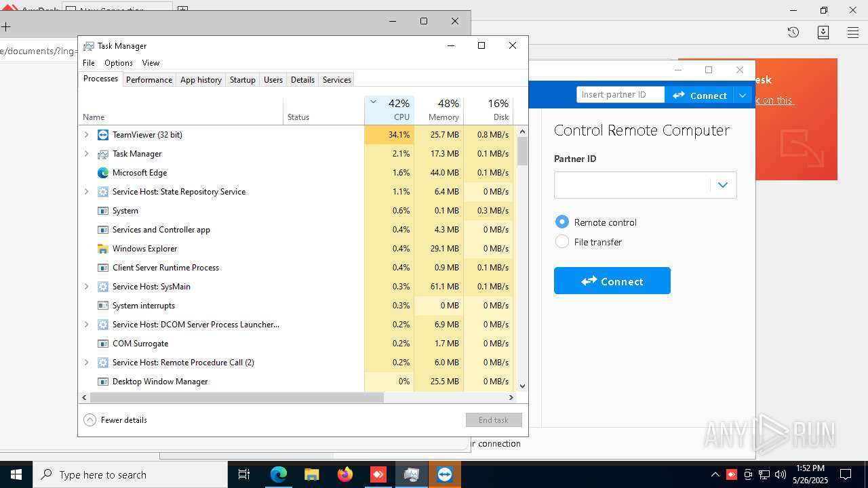Expand Service Host: Remote Procedure Call
This screenshot has height=488, width=868.
pyautogui.click(x=86, y=363)
